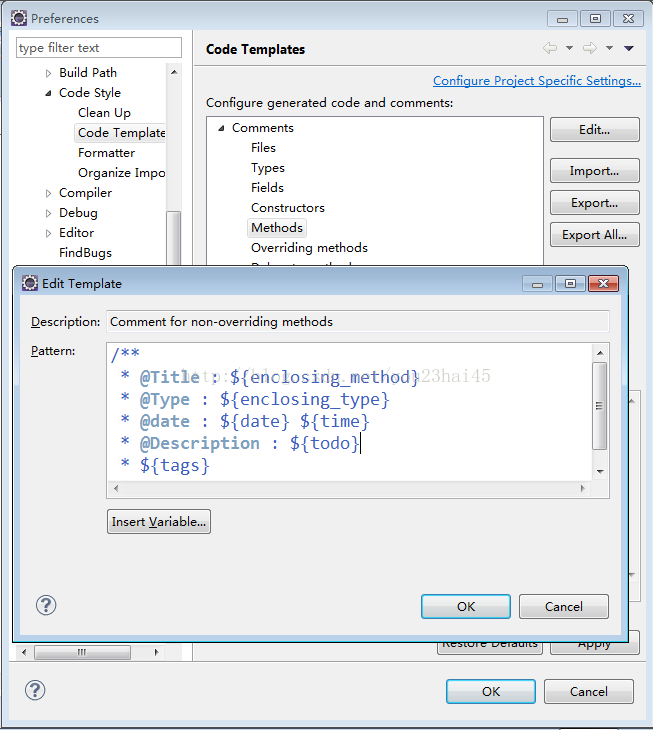Select Types comment template
653x730 pixels.
[268, 168]
